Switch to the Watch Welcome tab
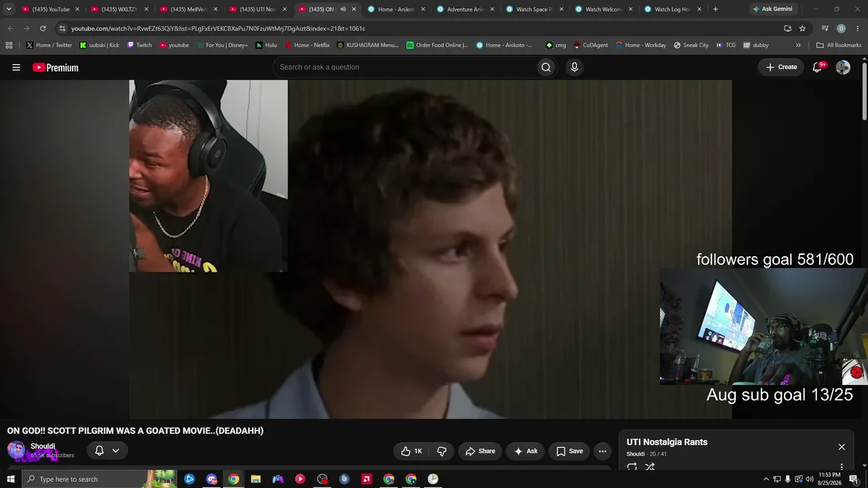Viewport: 868px width, 488px height. (x=604, y=9)
